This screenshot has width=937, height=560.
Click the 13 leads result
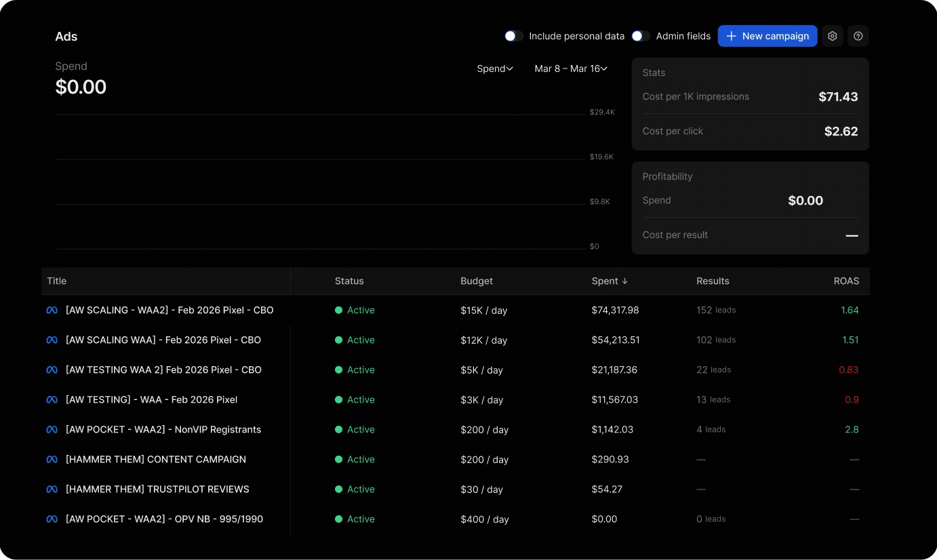point(713,399)
